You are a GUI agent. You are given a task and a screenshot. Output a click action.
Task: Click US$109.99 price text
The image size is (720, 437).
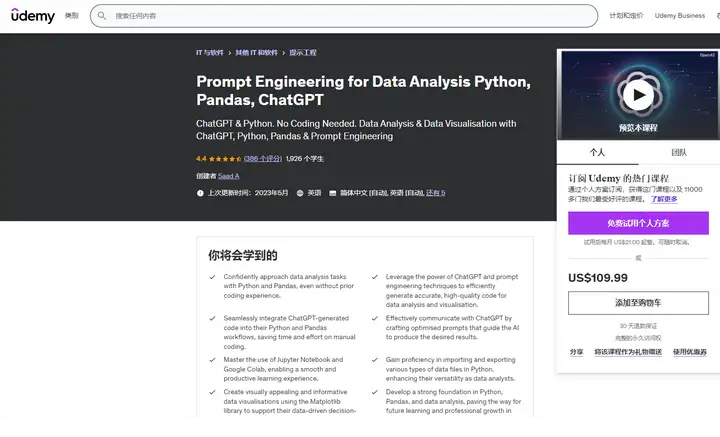pyautogui.click(x=598, y=278)
